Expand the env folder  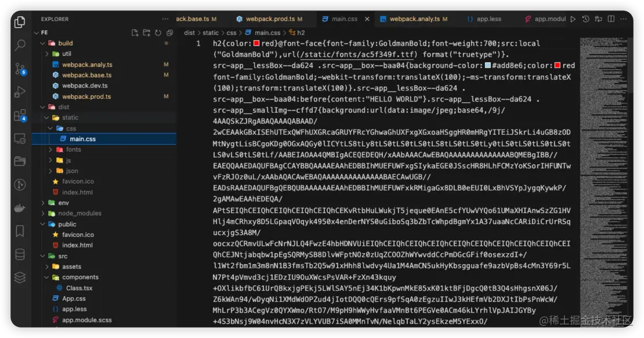coord(63,203)
